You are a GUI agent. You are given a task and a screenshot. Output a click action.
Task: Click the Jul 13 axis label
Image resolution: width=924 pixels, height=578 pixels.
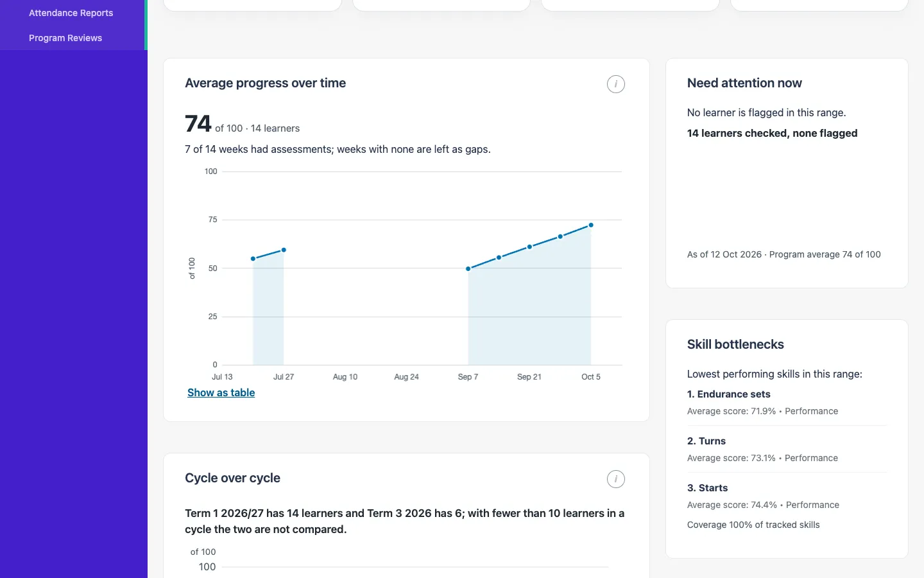coord(222,377)
